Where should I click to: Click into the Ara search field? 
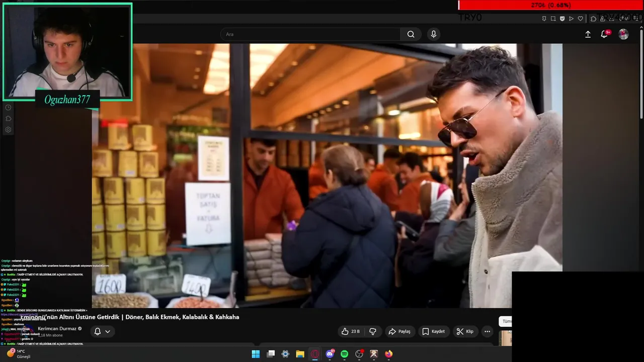point(310,34)
